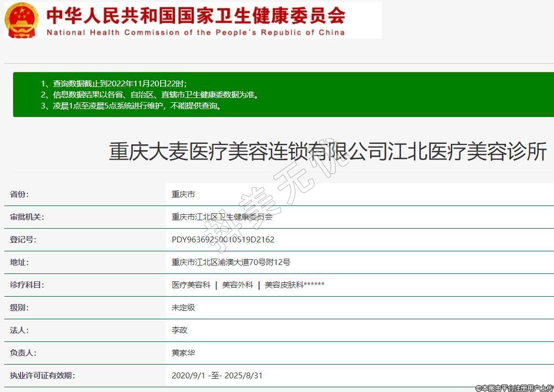
Task: Click the national emblem logo icon
Action: point(22,20)
